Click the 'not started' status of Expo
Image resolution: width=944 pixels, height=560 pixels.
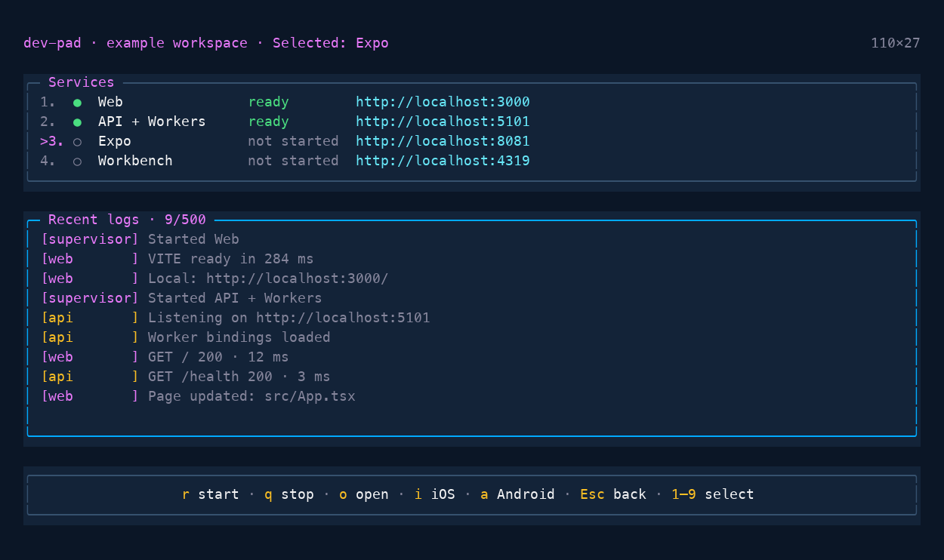pyautogui.click(x=293, y=141)
